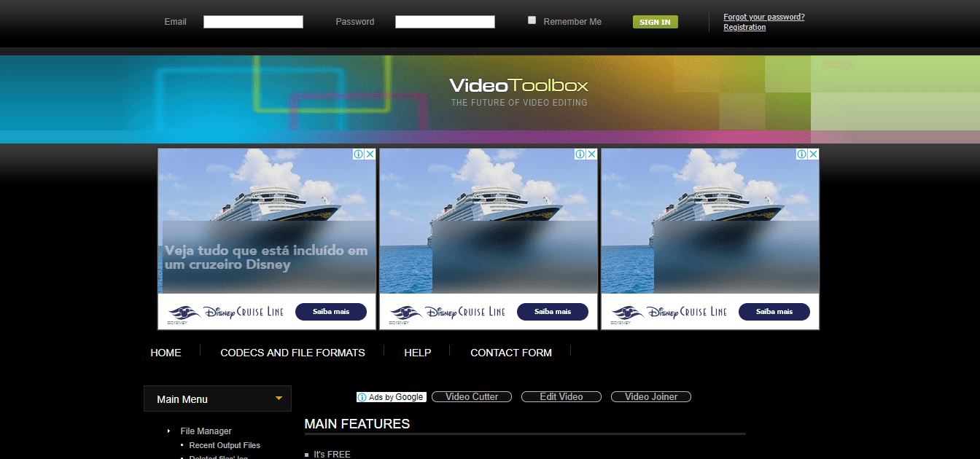Open File Manager in the Main Menu

[206, 431]
